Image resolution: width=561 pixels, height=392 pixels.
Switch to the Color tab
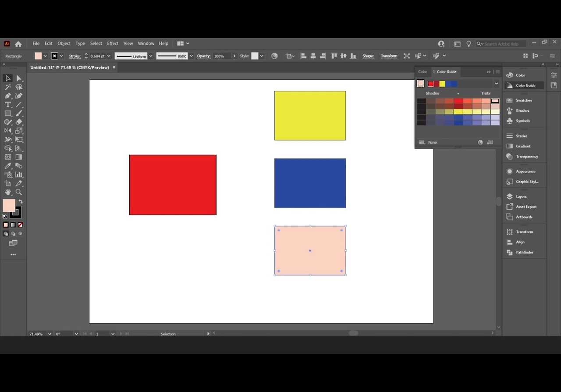tap(423, 71)
